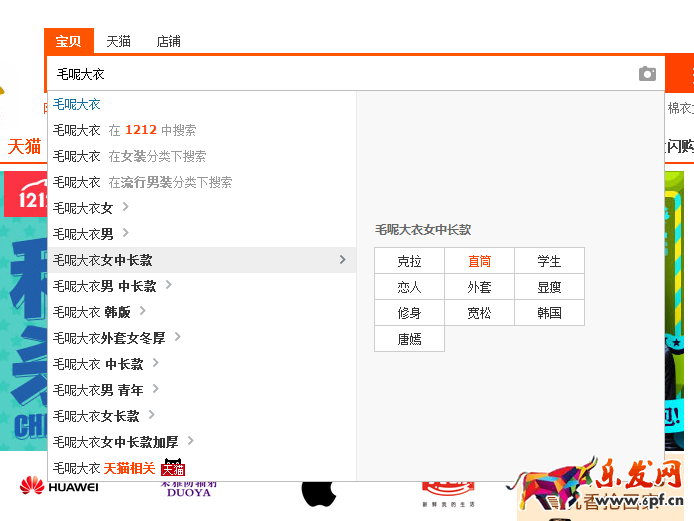Image resolution: width=694 pixels, height=521 pixels.
Task: Expand the 毛呢大衣女 suggestion arrow
Action: coord(125,207)
